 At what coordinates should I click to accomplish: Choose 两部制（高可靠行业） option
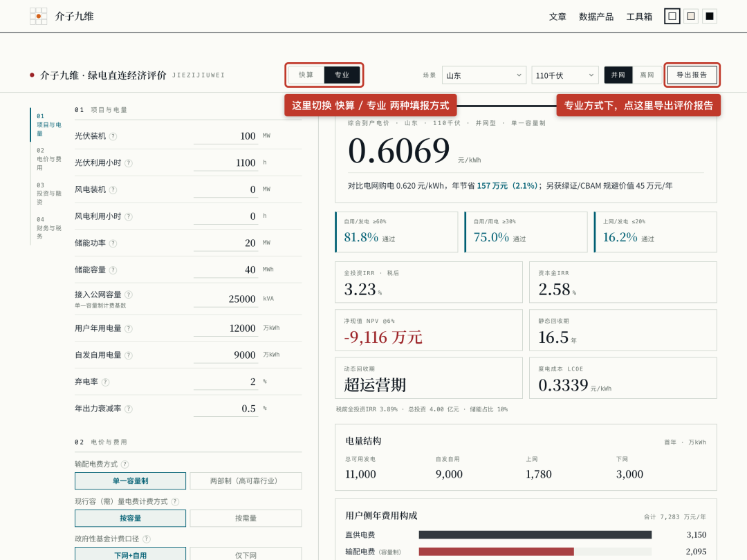(246, 481)
